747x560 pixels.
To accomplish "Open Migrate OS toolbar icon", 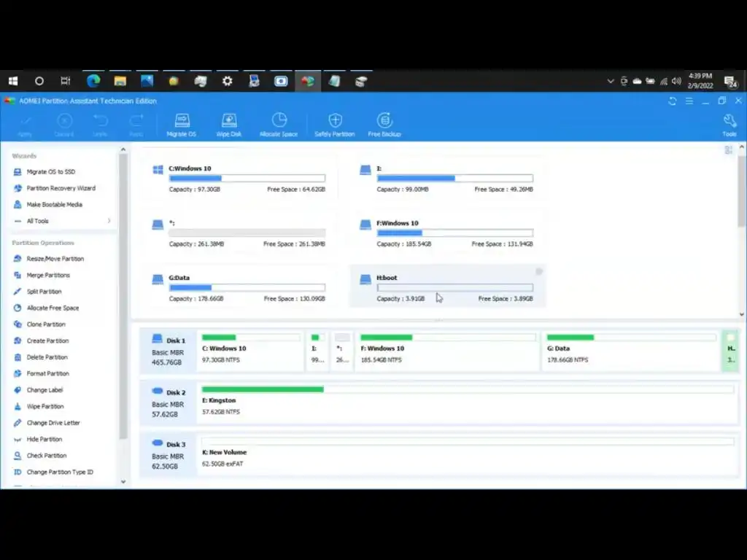I will coord(182,125).
